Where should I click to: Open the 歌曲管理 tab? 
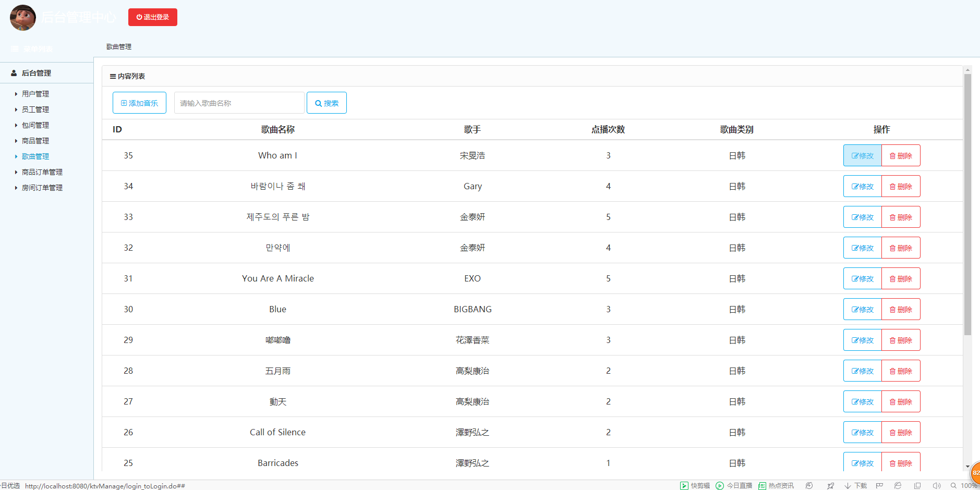tap(119, 47)
